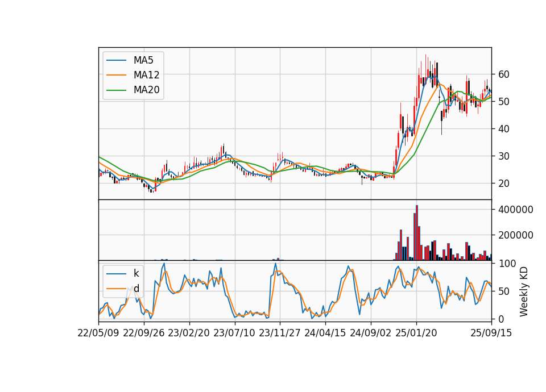Click the MA20 legend label
546x392 pixels.
point(146,90)
